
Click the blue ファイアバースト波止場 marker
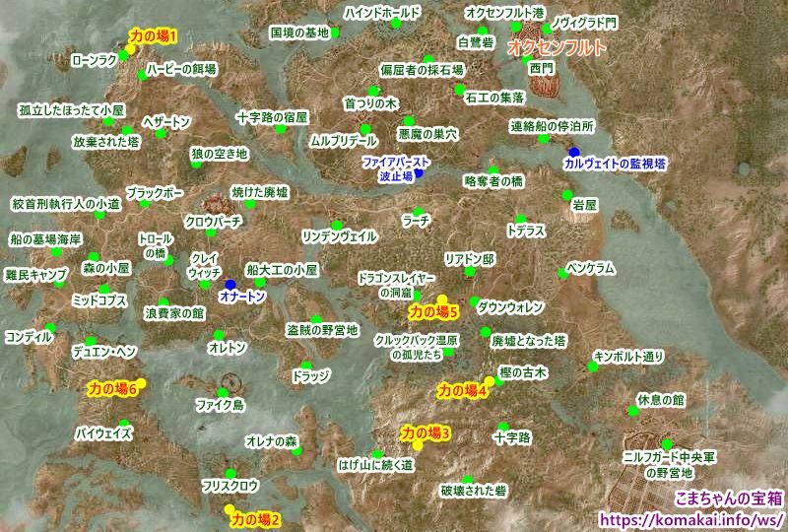(x=419, y=173)
